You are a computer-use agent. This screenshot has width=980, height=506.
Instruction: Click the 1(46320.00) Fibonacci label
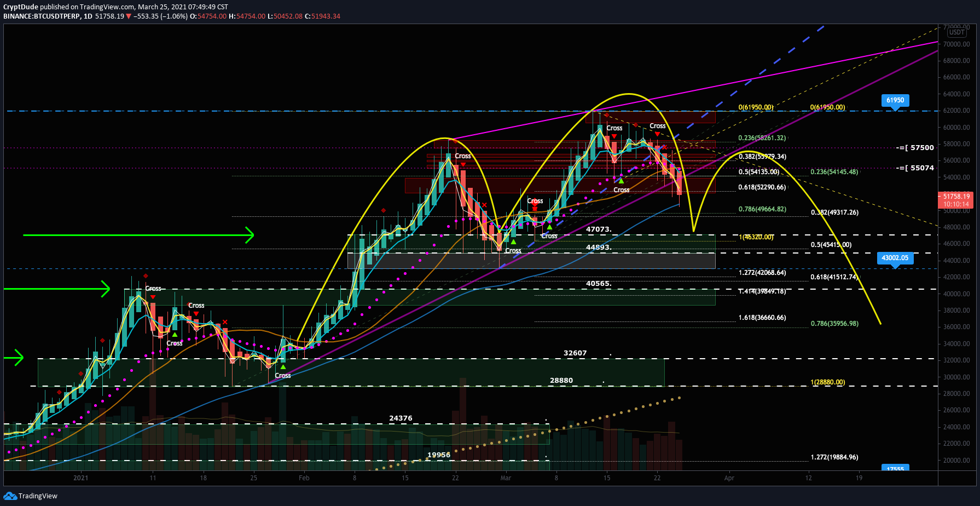756,237
